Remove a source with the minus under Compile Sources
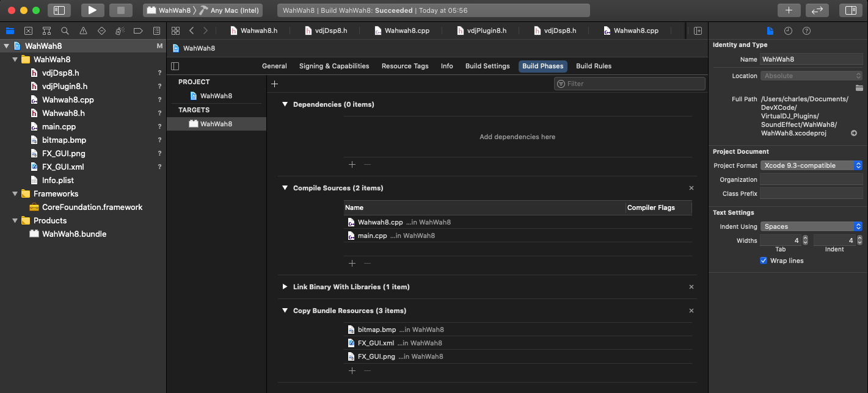 (x=367, y=263)
